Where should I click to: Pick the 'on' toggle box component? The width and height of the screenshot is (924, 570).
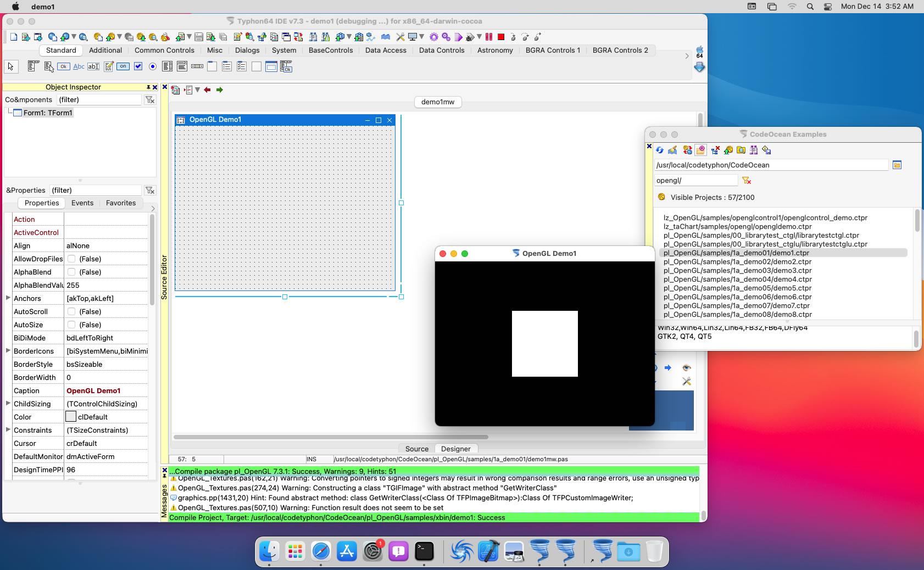coord(123,66)
